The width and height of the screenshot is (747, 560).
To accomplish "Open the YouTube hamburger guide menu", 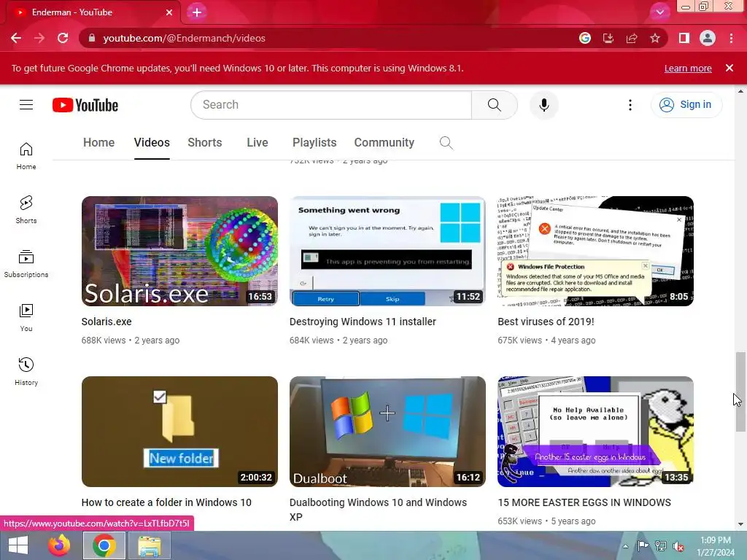I will 26,105.
